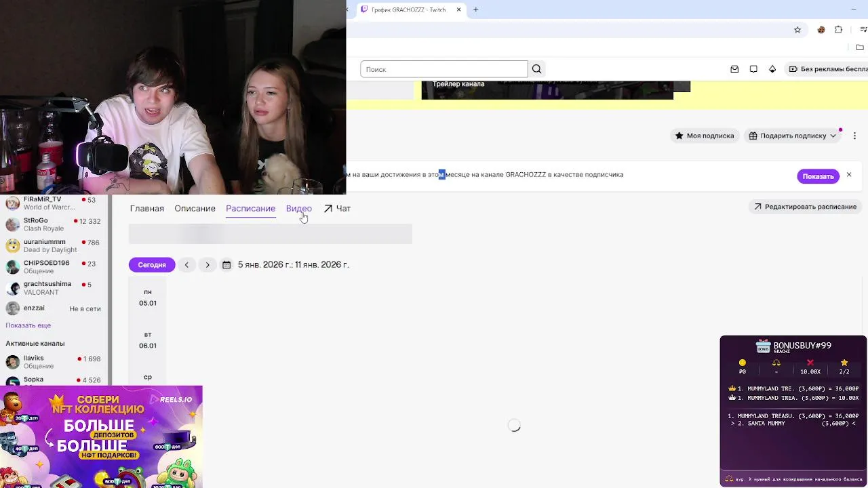868x488 pixels.
Task: Click the 5 янв. 2026 date range text
Action: click(293, 265)
